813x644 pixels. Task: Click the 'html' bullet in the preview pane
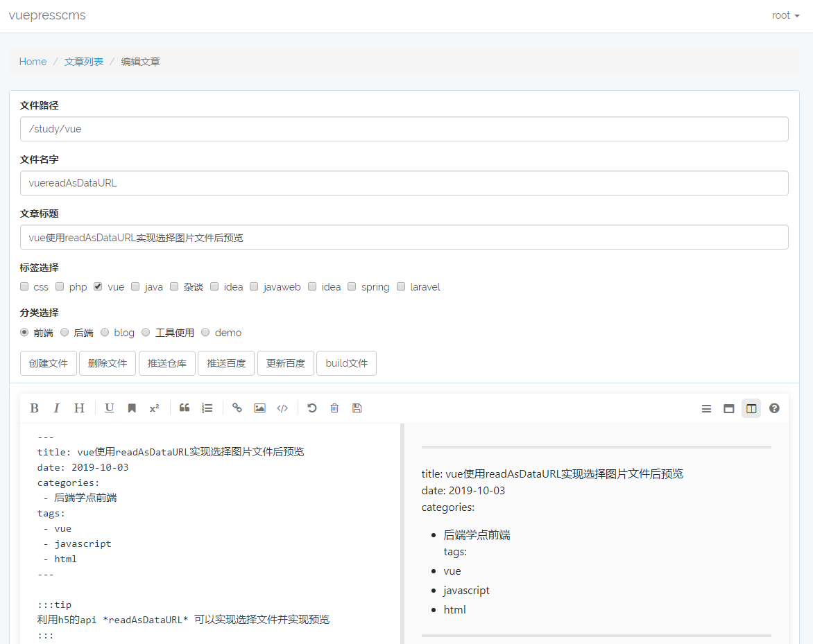(455, 610)
